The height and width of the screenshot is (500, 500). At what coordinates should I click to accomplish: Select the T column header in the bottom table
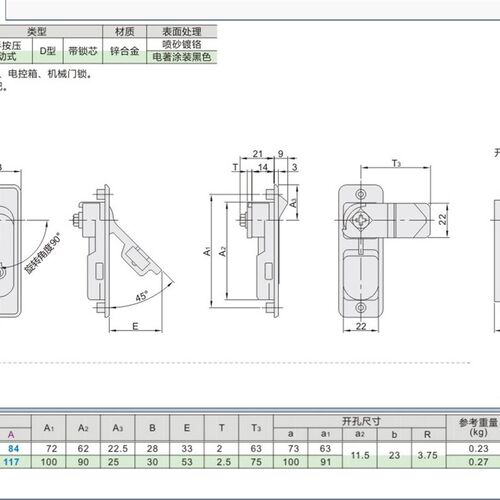point(221,428)
